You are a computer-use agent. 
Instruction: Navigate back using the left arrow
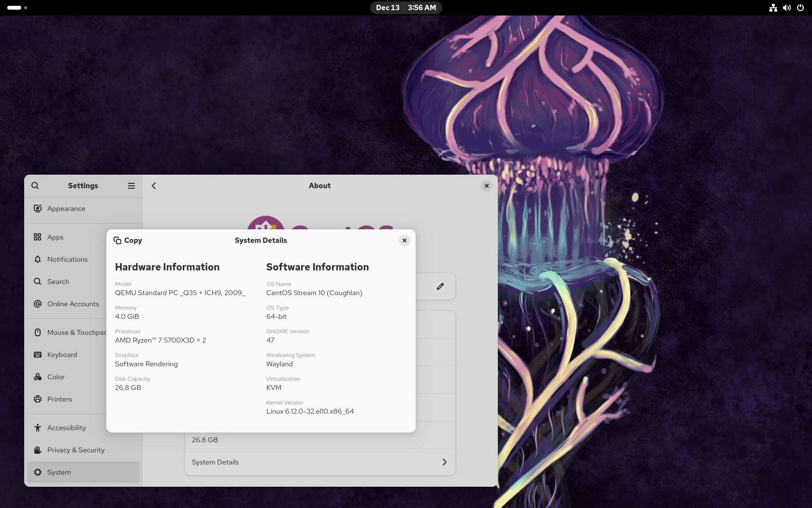[153, 185]
